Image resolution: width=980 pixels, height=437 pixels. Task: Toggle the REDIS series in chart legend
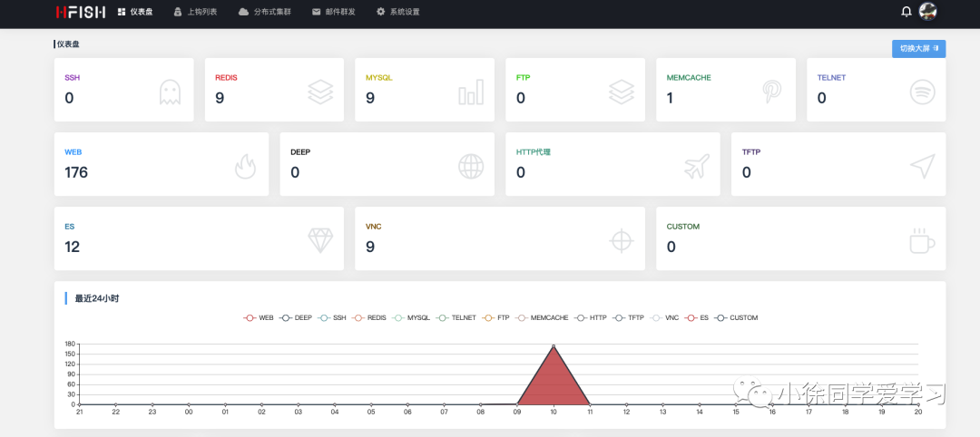[369, 317]
